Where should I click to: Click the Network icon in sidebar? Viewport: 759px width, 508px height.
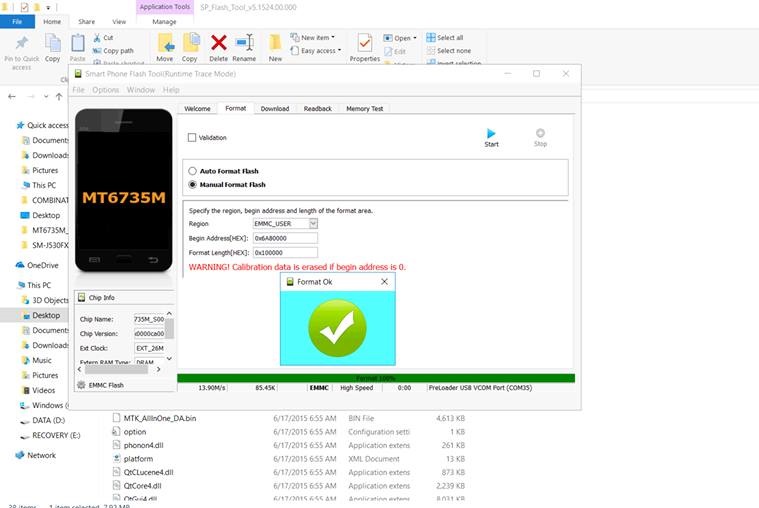pos(20,455)
